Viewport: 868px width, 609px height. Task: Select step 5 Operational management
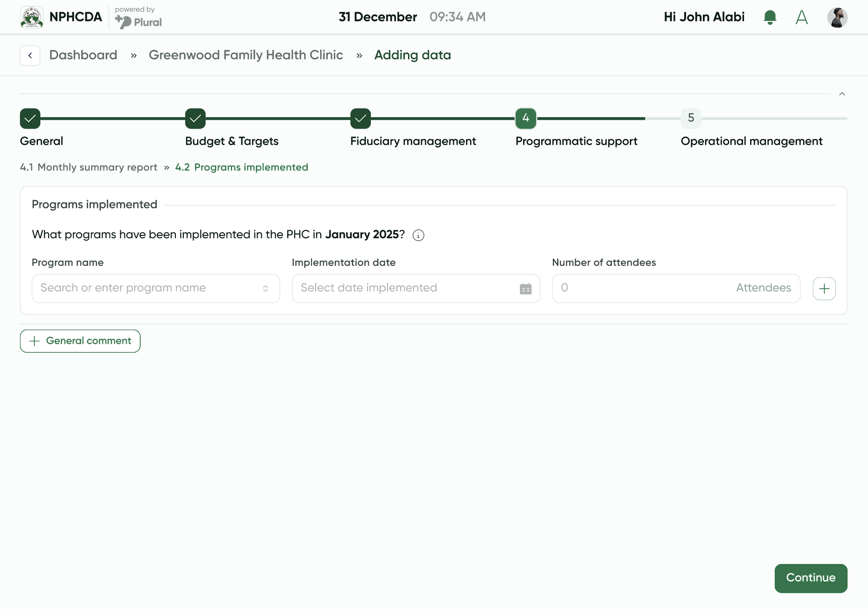tap(691, 118)
